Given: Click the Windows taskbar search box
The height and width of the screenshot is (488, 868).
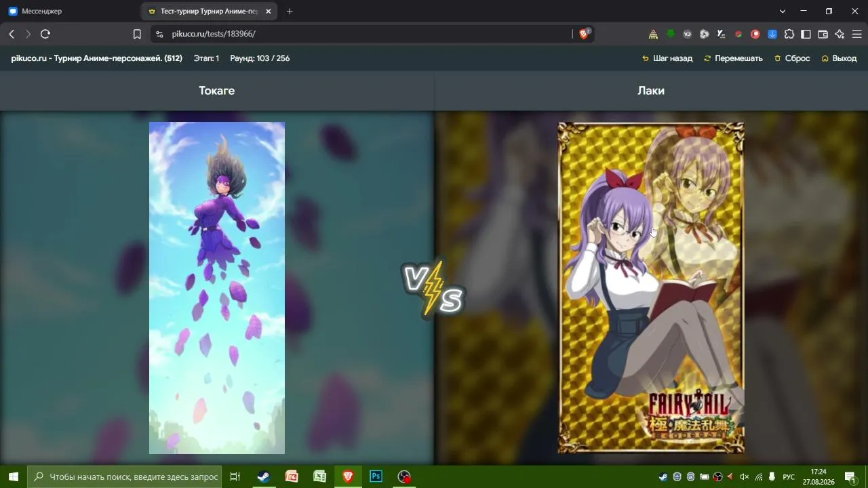Looking at the screenshot, I should pos(125,476).
